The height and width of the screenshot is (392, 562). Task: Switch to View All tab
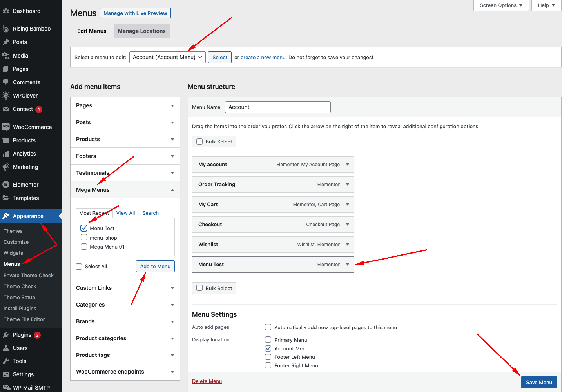coord(125,213)
